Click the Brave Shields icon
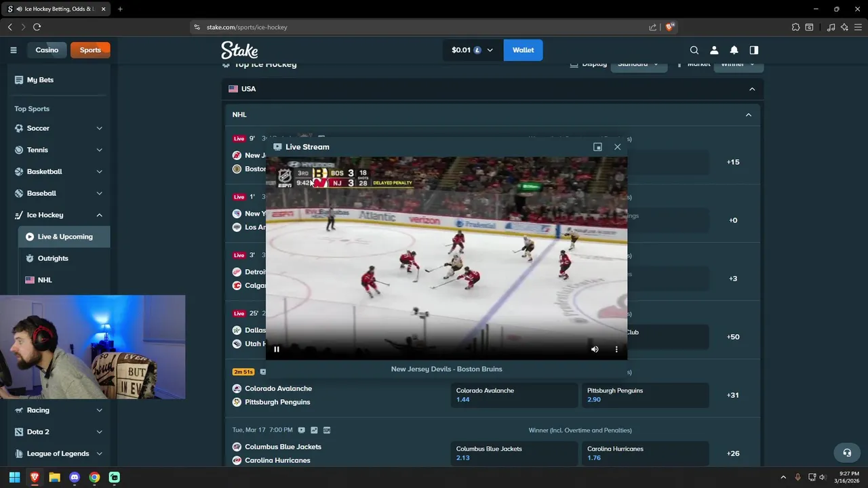The image size is (868, 488). tap(669, 27)
